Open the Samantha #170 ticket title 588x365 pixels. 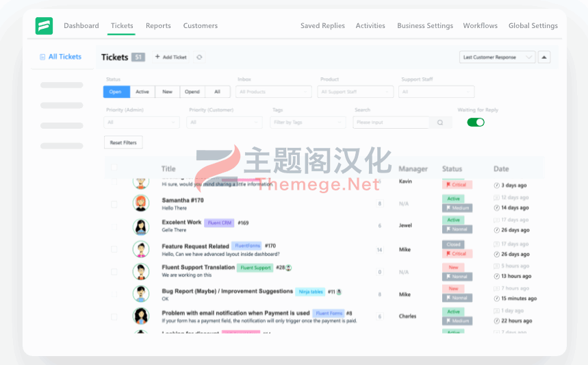(183, 201)
